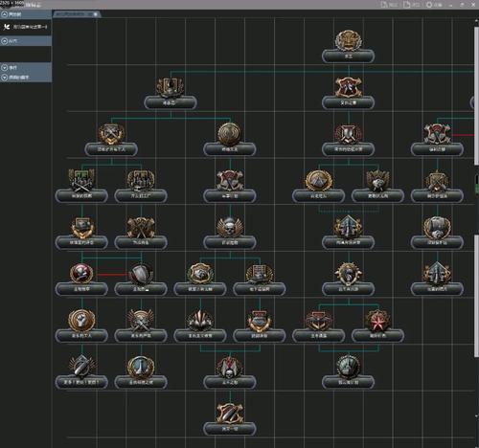479x448 pixels.
Task: Select the silver shield with crossed swords icon
Action: coord(348,134)
